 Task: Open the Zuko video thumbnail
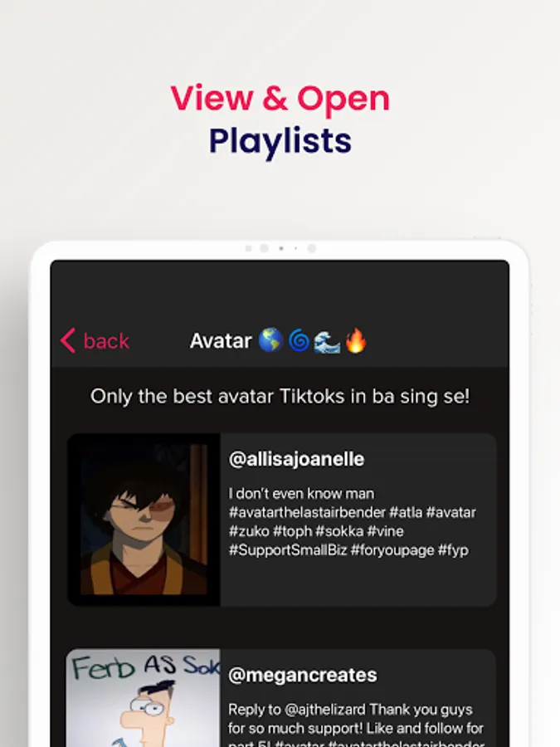[x=144, y=520]
